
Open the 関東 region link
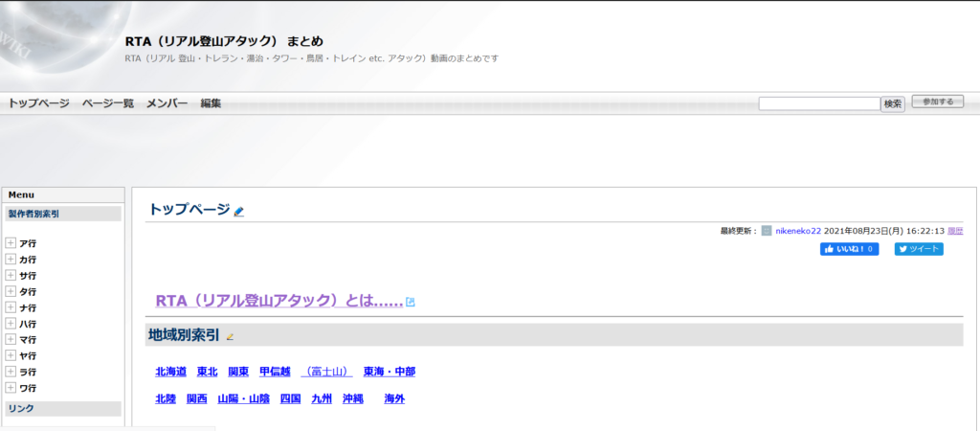pos(238,373)
